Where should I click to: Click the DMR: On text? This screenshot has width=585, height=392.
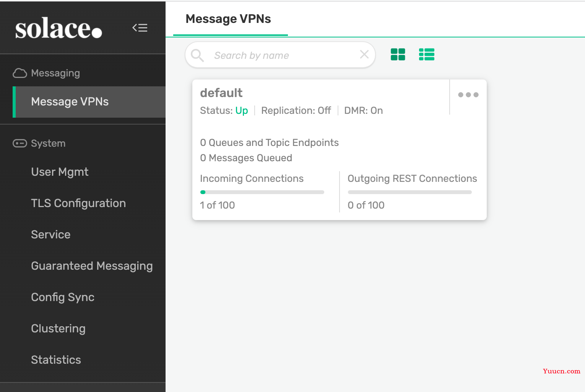(363, 110)
